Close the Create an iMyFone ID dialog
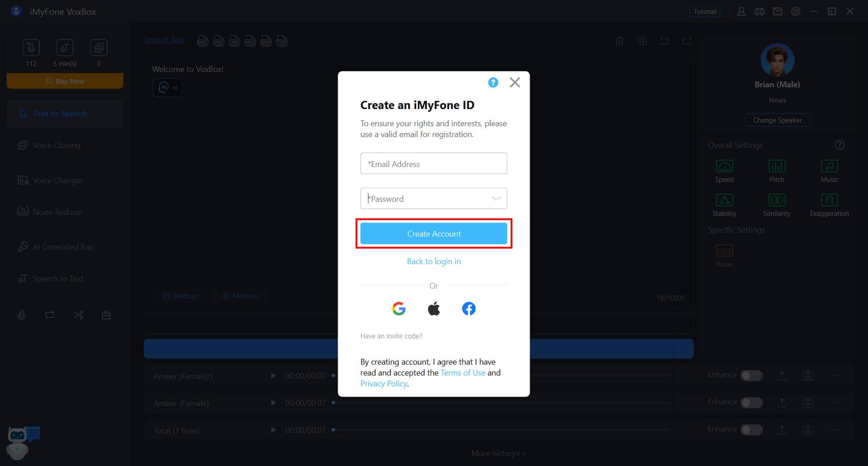 click(x=514, y=82)
